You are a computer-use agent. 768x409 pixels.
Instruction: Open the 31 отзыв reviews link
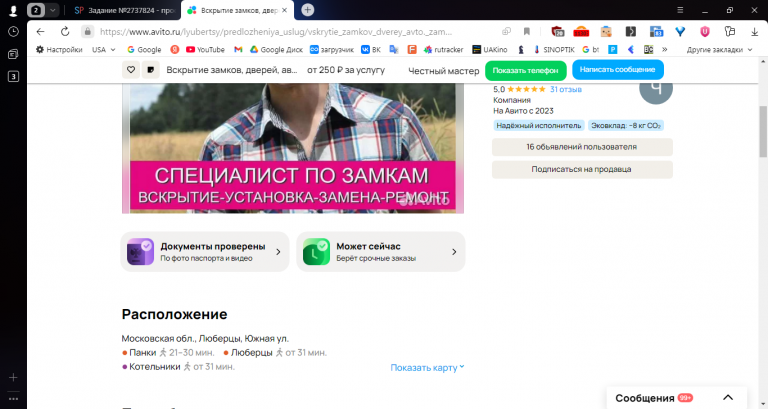pos(566,89)
